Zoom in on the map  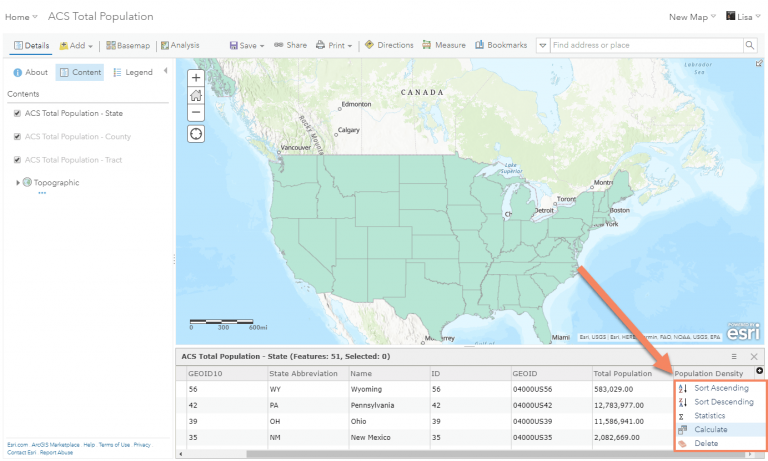[196, 77]
